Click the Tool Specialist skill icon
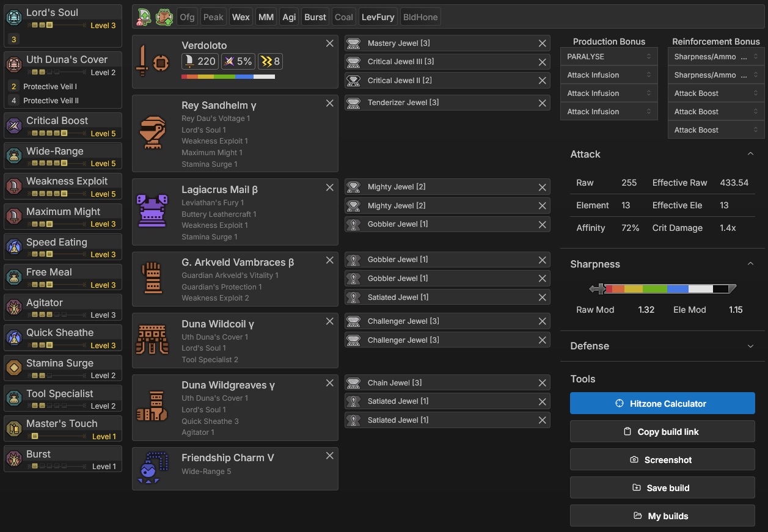 pyautogui.click(x=13, y=398)
